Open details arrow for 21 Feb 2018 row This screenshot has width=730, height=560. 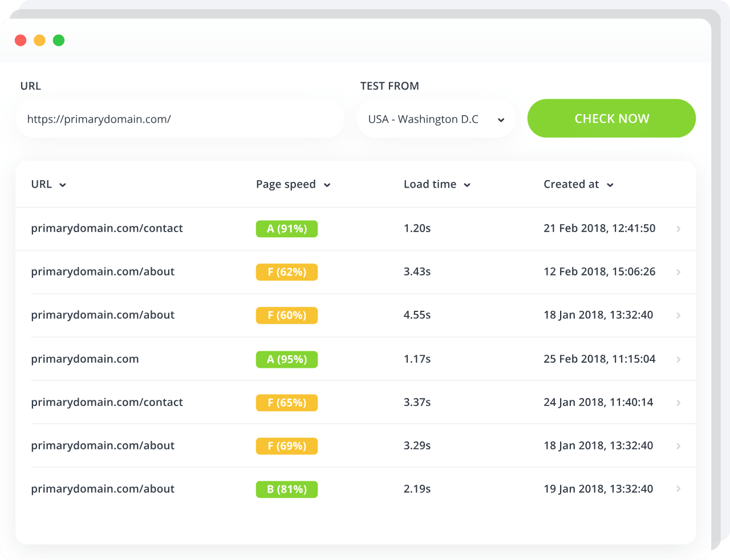pyautogui.click(x=678, y=229)
